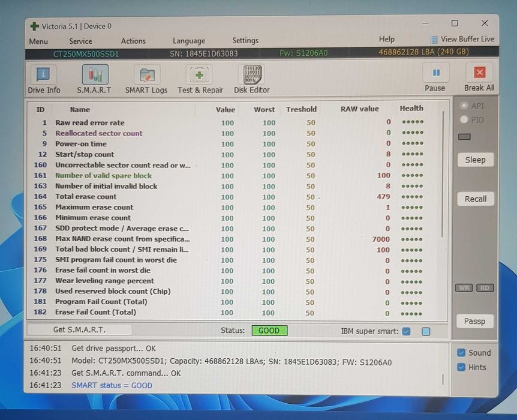
Task: Click the CT250MX500SSD1 model label
Action: [x=86, y=54]
